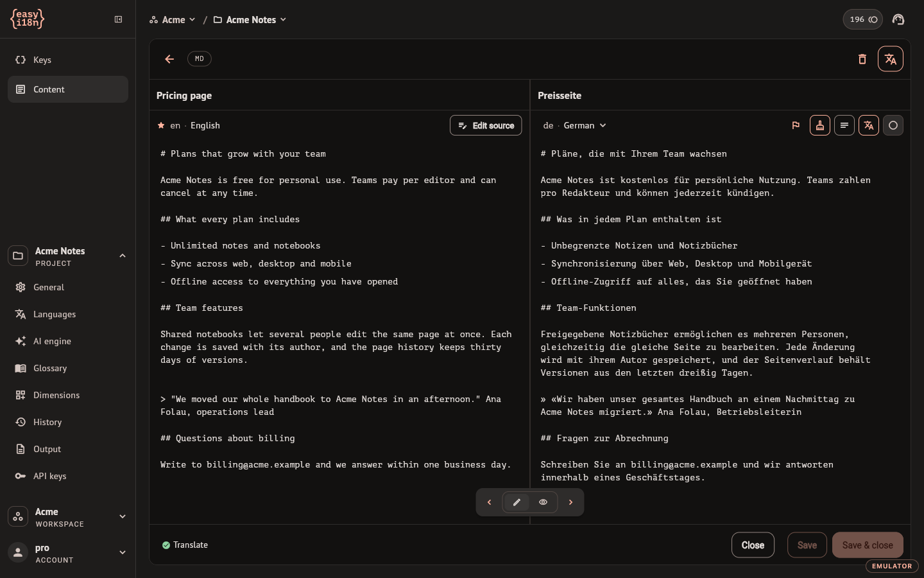The width and height of the screenshot is (924, 578).
Task: Click the Edit source button
Action: (486, 126)
